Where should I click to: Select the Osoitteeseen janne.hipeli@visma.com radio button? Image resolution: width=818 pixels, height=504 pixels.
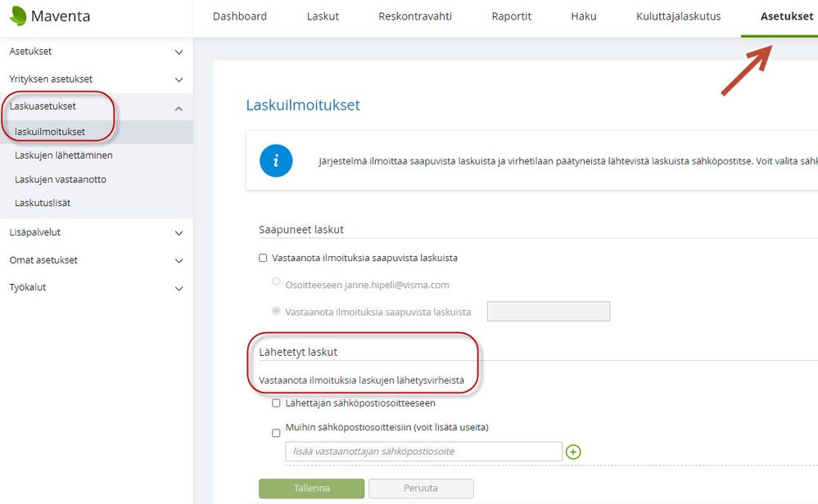pos(277,282)
